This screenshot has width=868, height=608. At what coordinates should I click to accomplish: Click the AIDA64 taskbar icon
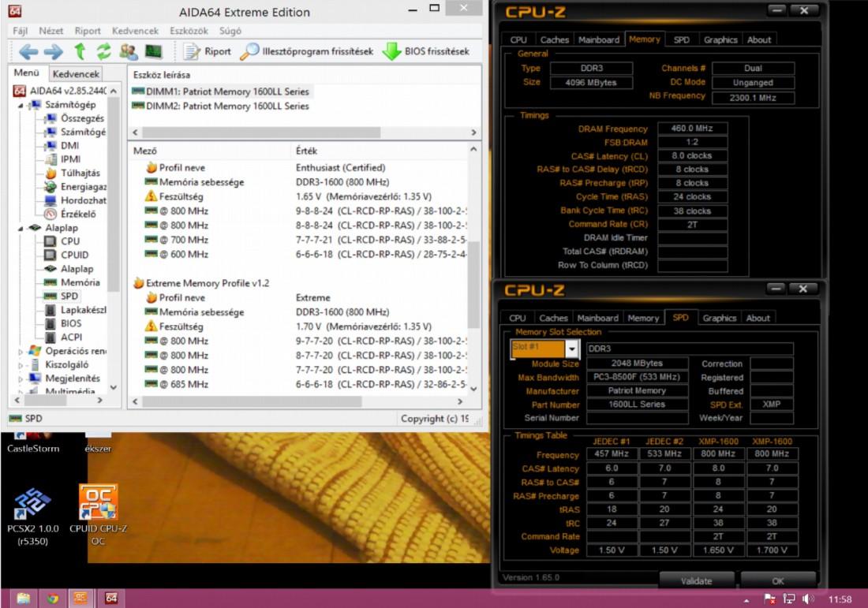(111, 598)
